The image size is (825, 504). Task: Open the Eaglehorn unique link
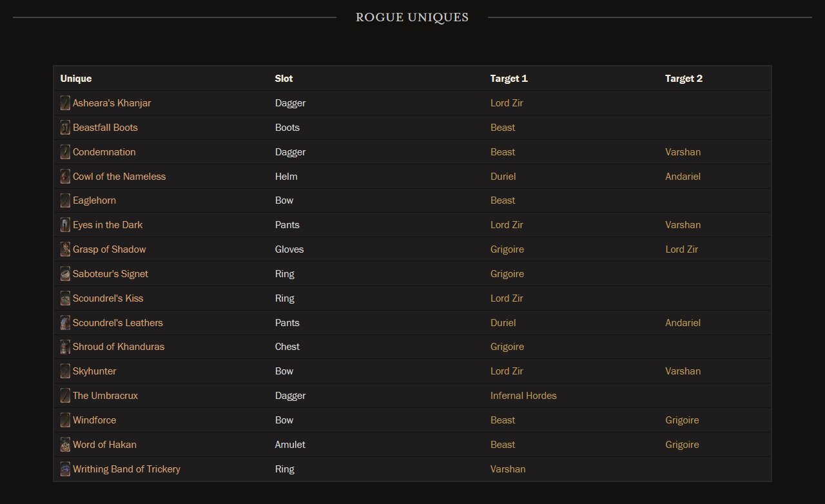tap(94, 200)
